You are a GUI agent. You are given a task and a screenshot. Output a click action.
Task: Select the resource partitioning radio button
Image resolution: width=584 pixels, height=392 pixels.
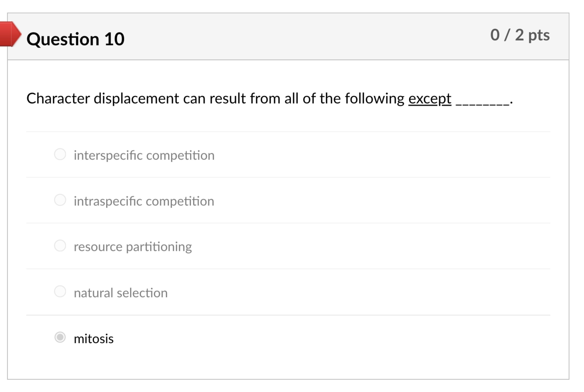click(x=60, y=246)
